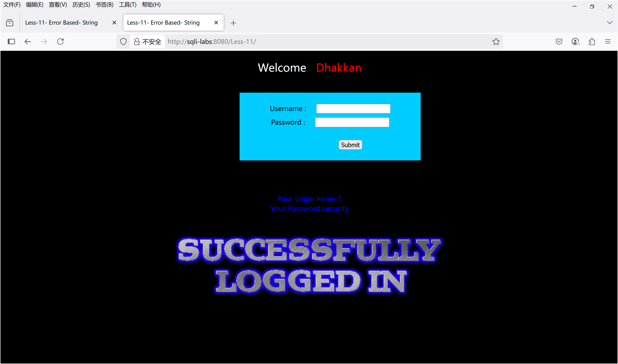Open the hamburger application menu
Viewport: 618px width, 364px height.
(x=608, y=42)
